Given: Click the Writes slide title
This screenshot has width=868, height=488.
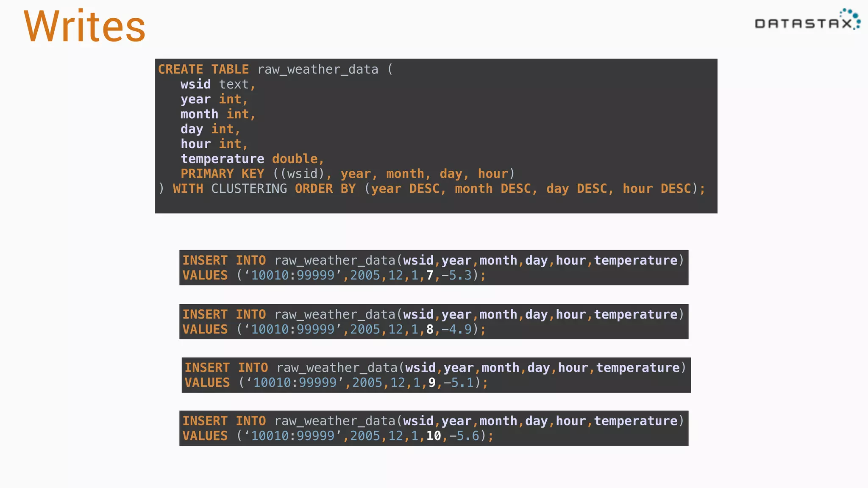Looking at the screenshot, I should click(x=85, y=26).
